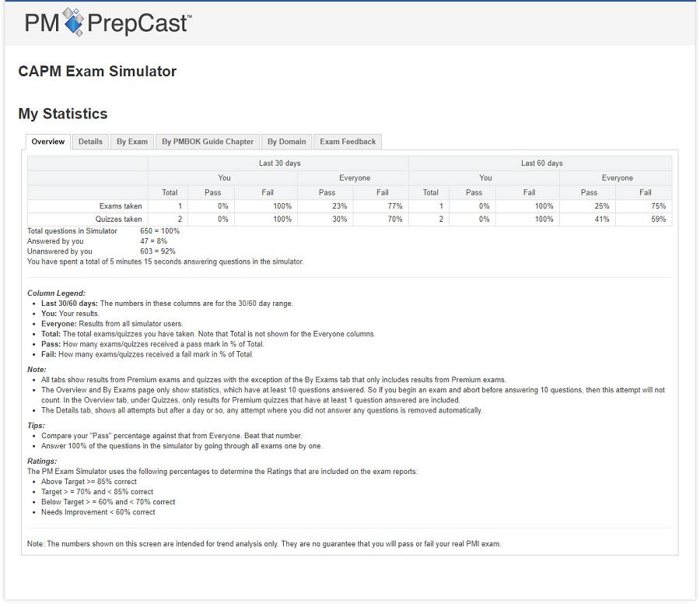700x604 pixels.
Task: Switch to the Details tab
Action: (90, 142)
